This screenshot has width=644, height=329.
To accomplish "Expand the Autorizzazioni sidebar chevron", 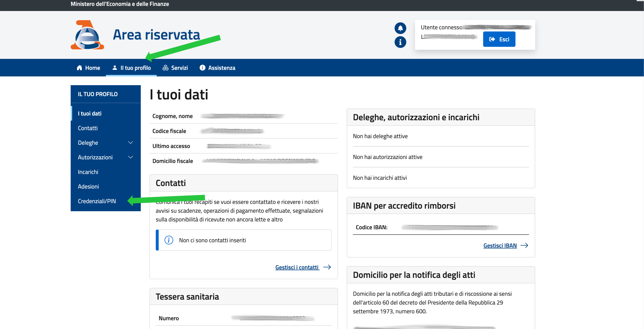I will click(130, 157).
